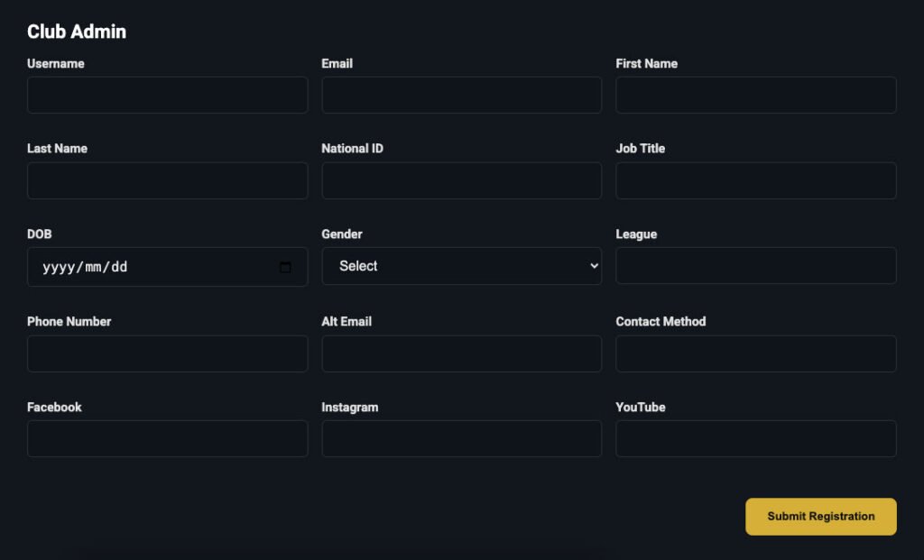This screenshot has height=560, width=924.
Task: Select the First Name text box
Action: [x=755, y=95]
